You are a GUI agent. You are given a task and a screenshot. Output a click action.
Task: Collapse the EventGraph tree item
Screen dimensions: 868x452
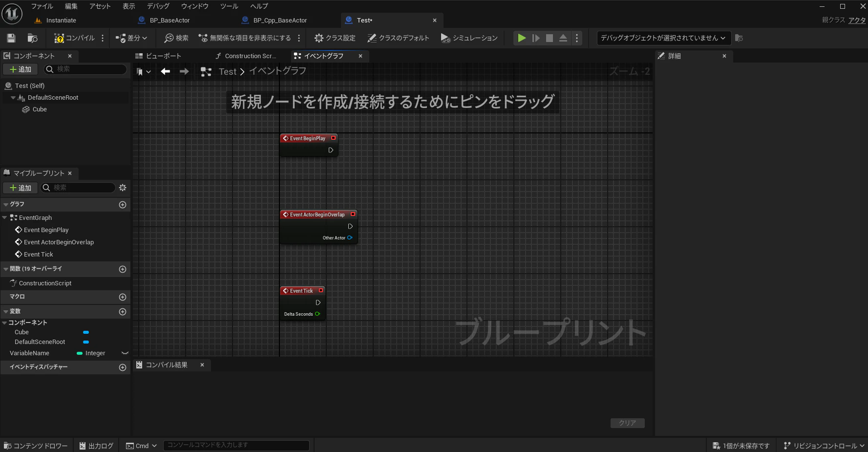click(5, 217)
